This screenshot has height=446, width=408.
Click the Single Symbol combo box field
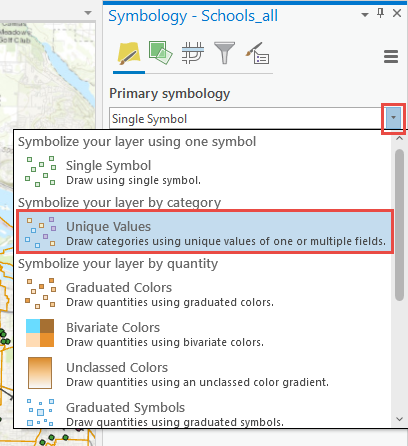pos(247,118)
